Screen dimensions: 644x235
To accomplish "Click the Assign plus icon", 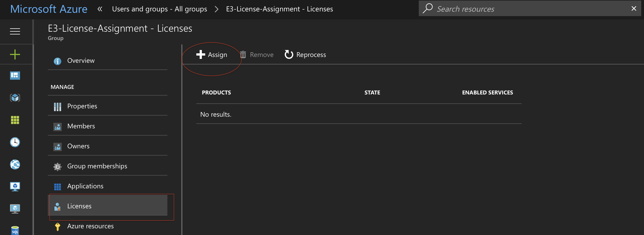I will click(200, 54).
